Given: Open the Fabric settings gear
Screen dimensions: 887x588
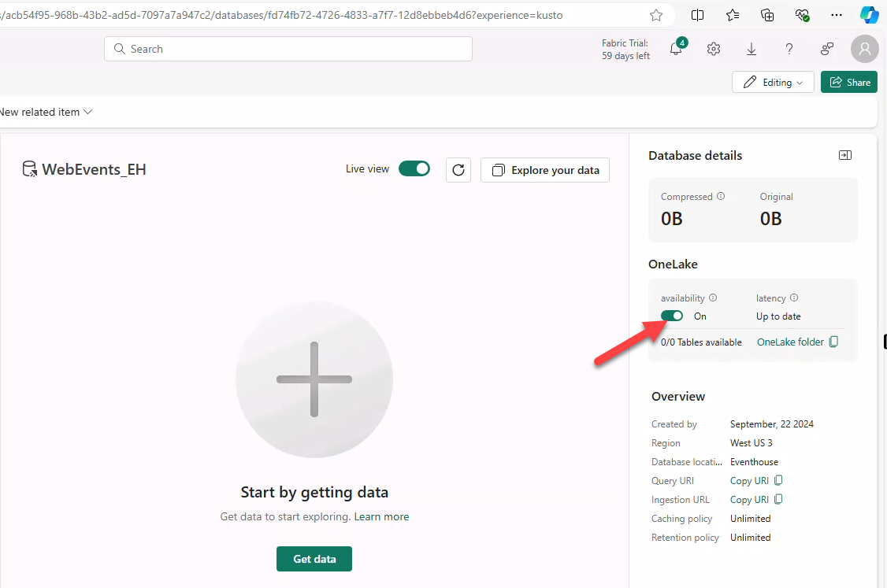Looking at the screenshot, I should tap(713, 49).
